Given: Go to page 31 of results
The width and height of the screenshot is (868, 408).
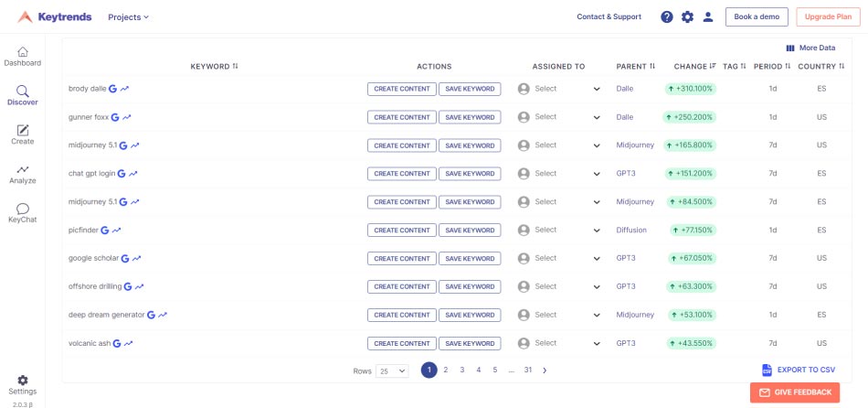Looking at the screenshot, I should click(x=528, y=370).
